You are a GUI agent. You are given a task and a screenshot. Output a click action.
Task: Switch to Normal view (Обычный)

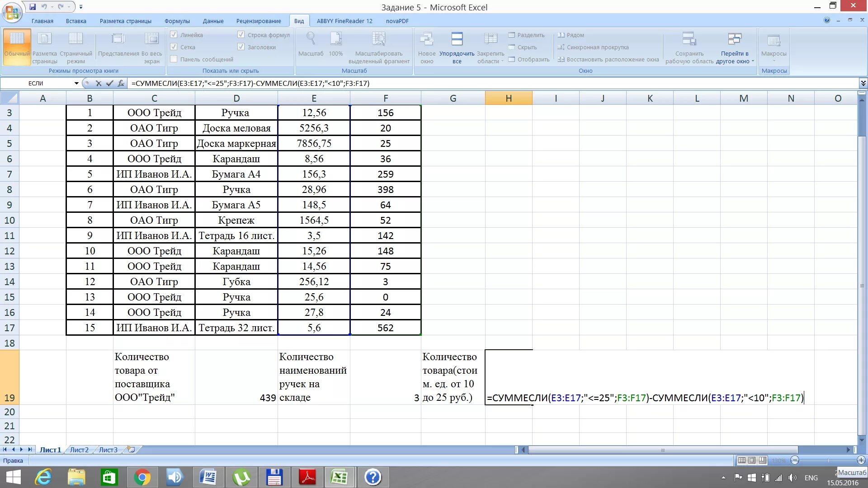(17, 47)
